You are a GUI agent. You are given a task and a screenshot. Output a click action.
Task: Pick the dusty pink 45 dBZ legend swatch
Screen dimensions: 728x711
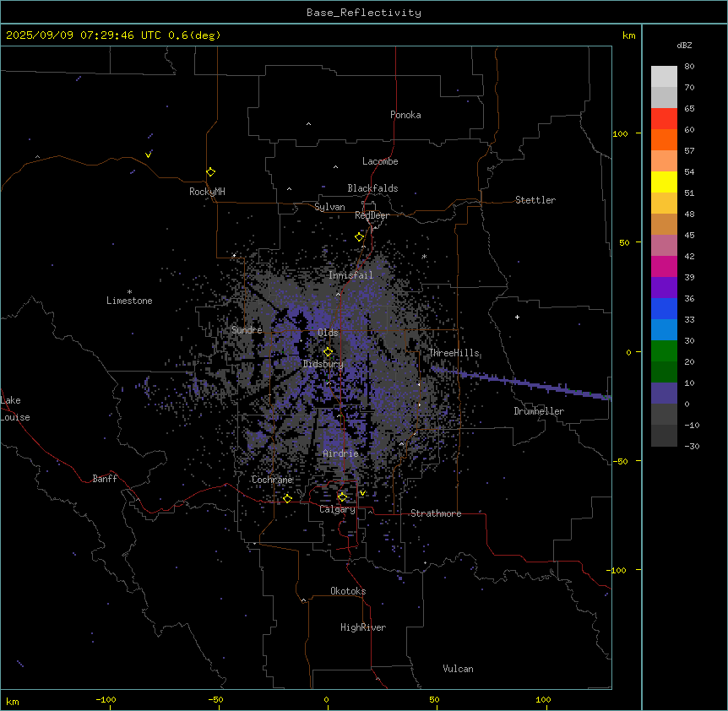coord(664,245)
